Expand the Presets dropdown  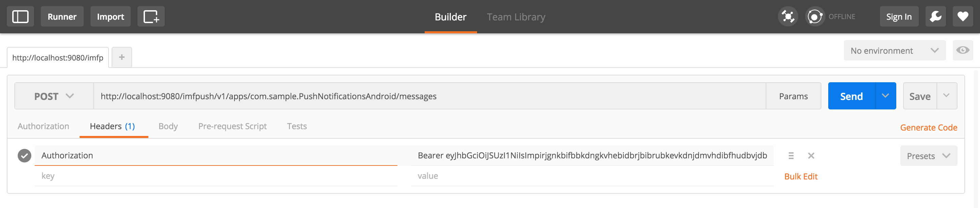point(928,156)
